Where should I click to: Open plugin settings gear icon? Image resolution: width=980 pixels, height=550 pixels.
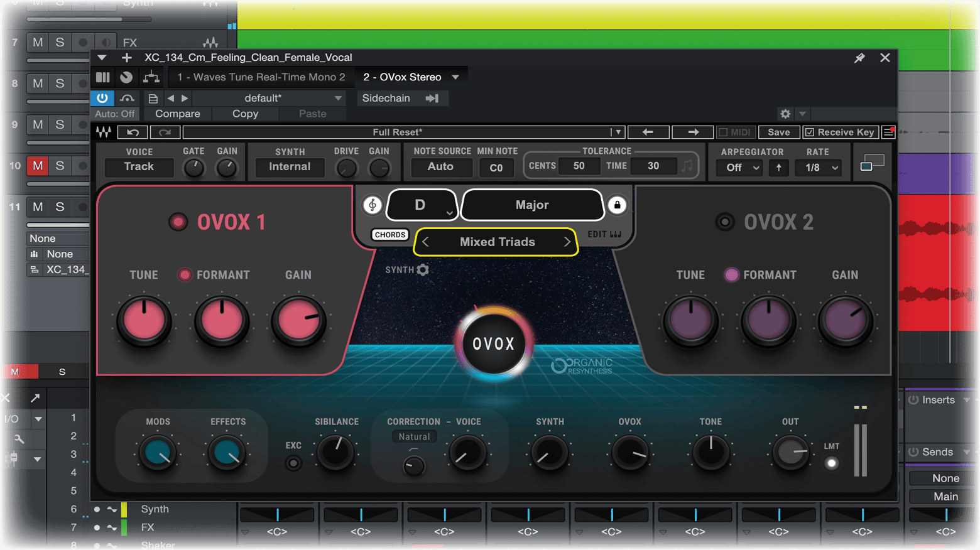785,114
